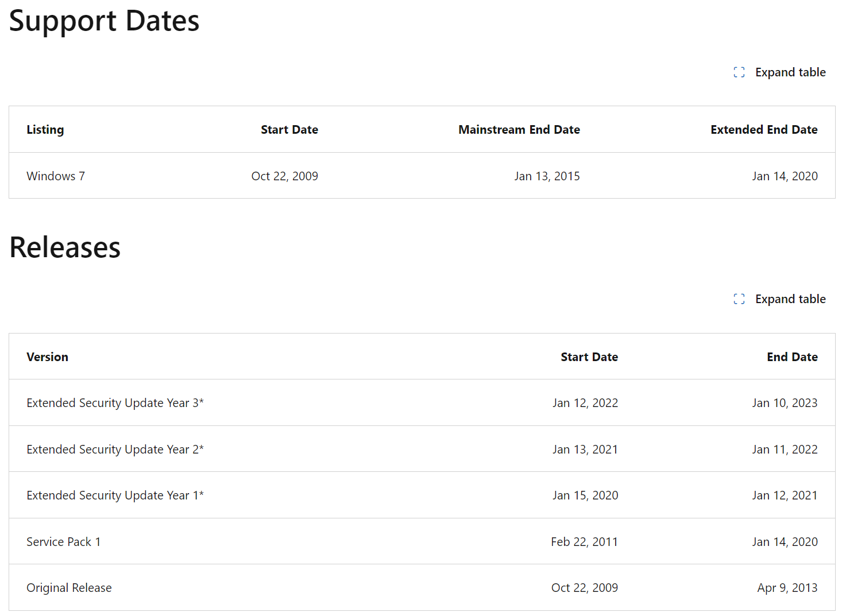Select the 'Feb 22, 2011' start date

coord(585,542)
